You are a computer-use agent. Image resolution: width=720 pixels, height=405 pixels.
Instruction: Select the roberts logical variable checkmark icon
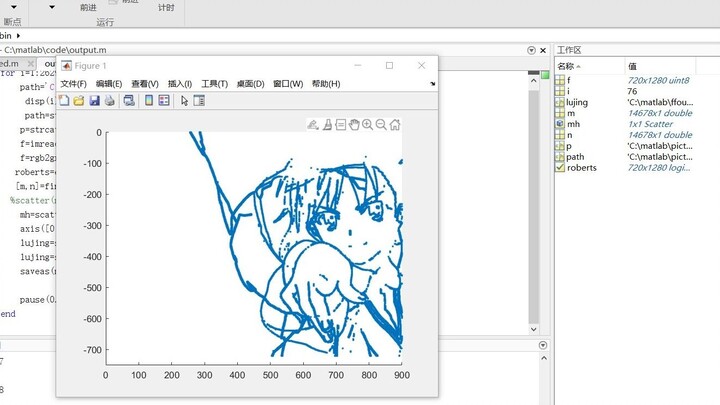560,168
